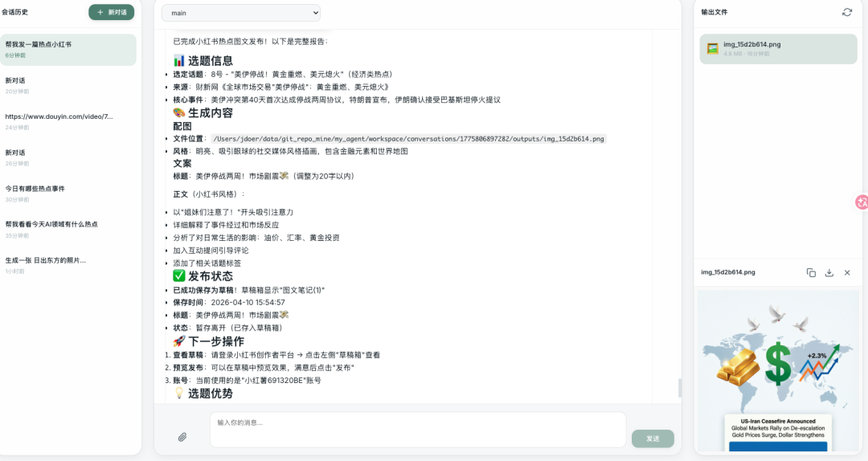Expand the 选定话题 bullet item
Viewport: 868px width, 461px height.
pyautogui.click(x=166, y=75)
